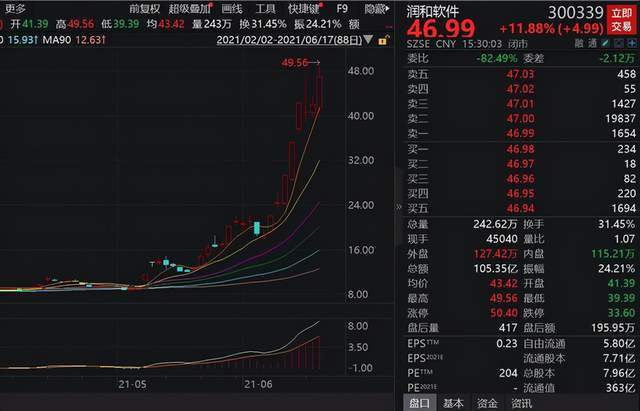This screenshot has width=640, height=411.
Task: Click the 49.56 high price marker
Action: 294,63
